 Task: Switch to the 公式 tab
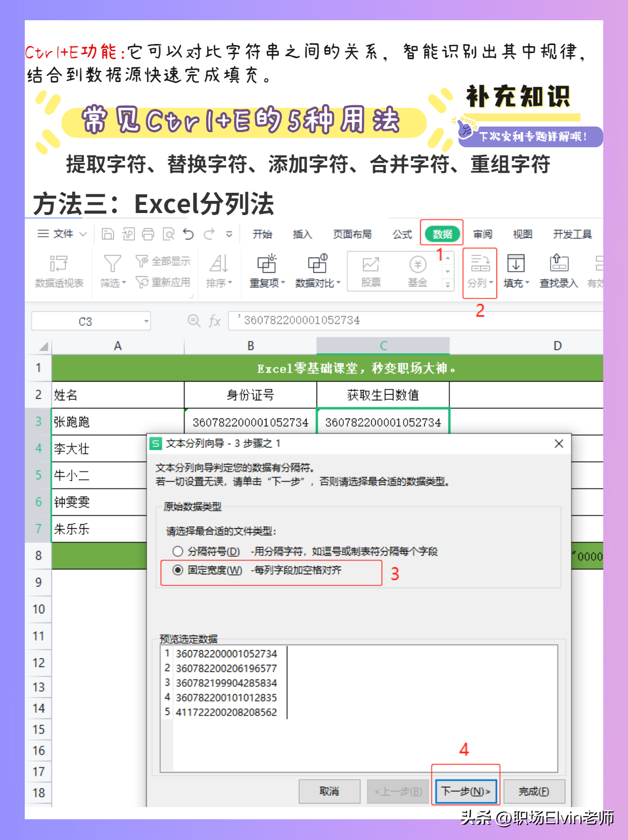pos(402,234)
